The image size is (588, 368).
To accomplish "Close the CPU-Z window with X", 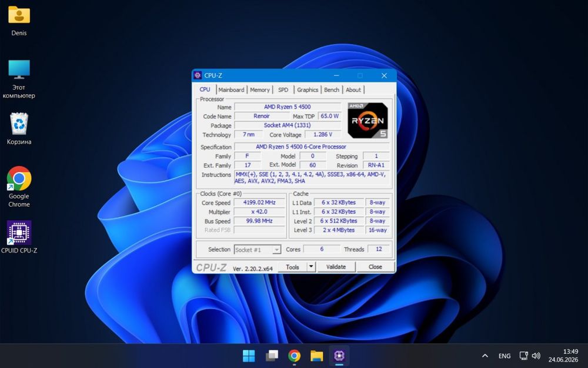I will 384,75.
